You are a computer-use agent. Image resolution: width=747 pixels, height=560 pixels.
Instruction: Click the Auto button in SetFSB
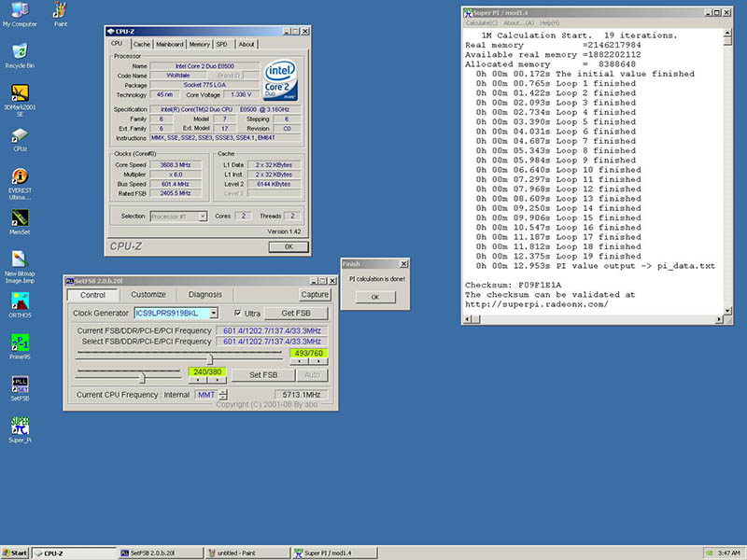click(312, 375)
